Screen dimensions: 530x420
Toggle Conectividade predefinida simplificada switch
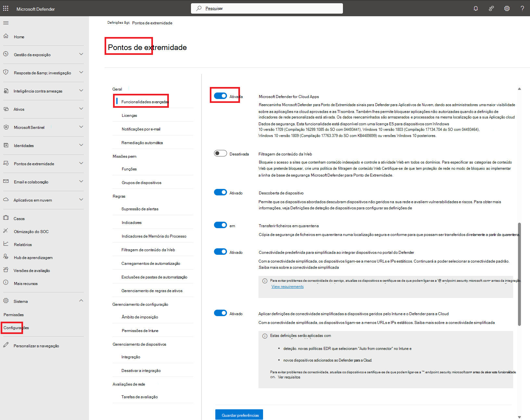(x=221, y=252)
